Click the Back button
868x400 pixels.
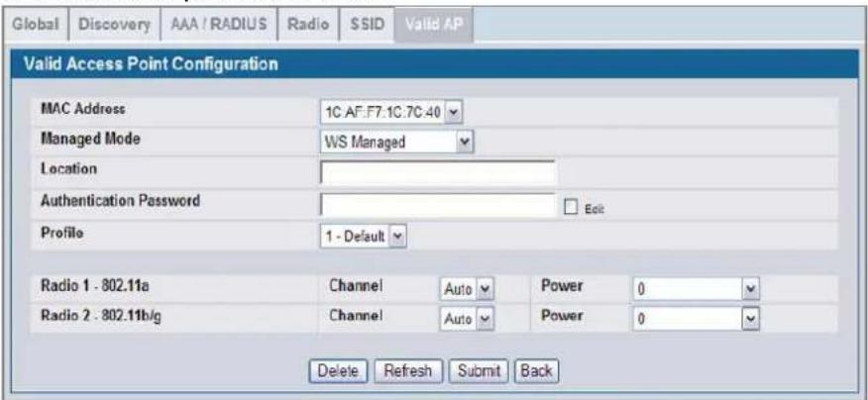(x=537, y=371)
